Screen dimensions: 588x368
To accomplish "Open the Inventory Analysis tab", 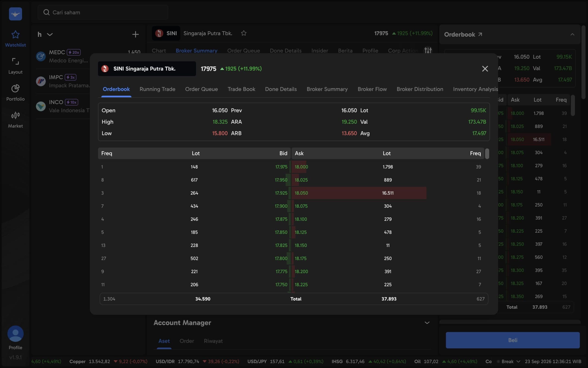I will point(475,89).
